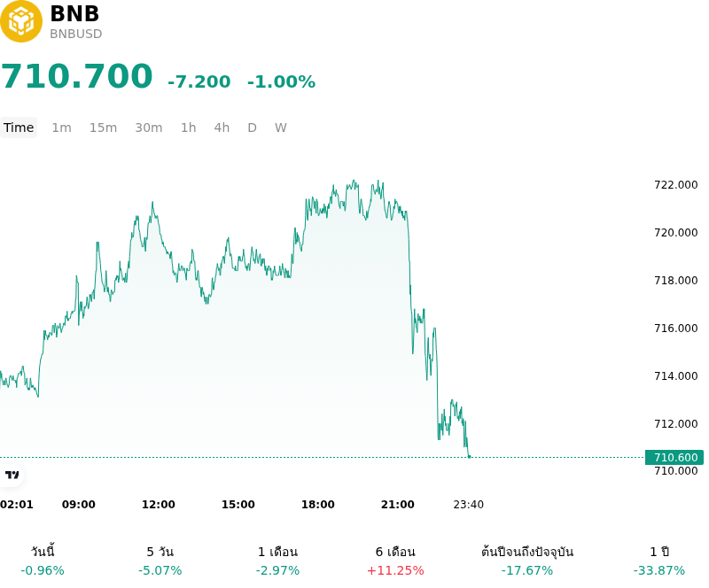The height and width of the screenshot is (588, 709).
Task: Select the 4h interval
Action: [222, 128]
